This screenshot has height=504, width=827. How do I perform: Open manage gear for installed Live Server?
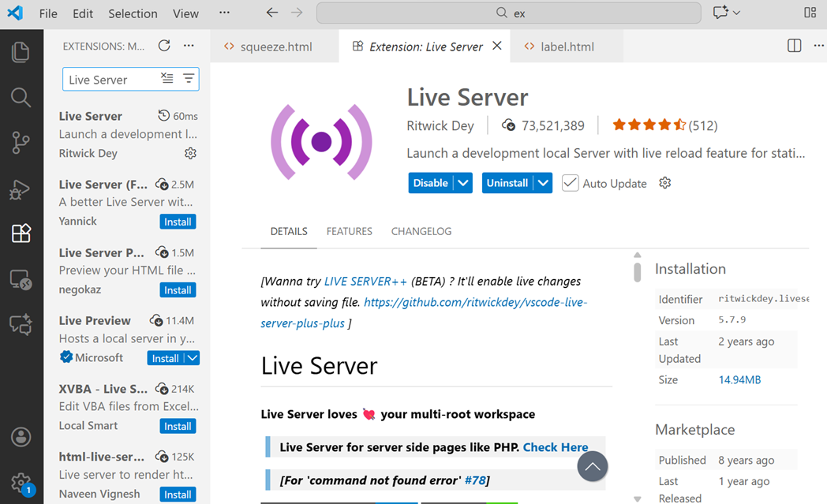tap(189, 153)
